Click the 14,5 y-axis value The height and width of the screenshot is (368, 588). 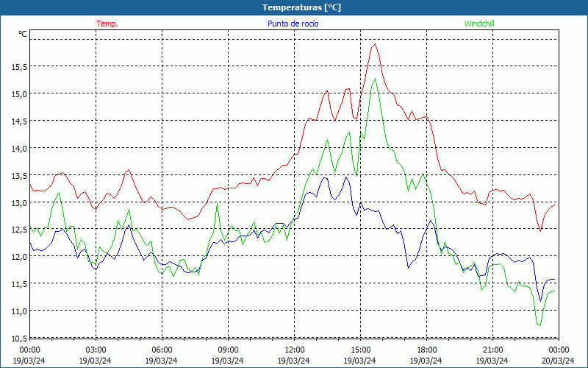(20, 121)
